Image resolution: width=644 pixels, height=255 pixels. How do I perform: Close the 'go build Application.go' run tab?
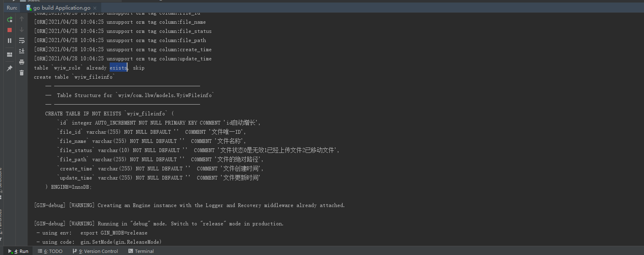(x=94, y=7)
